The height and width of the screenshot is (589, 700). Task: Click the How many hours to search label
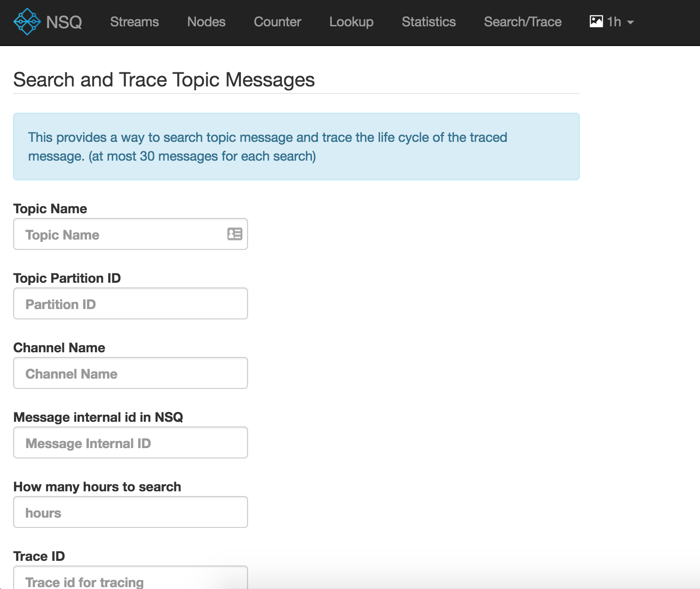tap(97, 487)
